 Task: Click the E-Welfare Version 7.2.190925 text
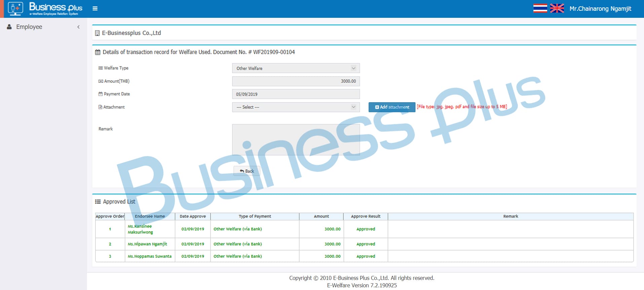362,285
